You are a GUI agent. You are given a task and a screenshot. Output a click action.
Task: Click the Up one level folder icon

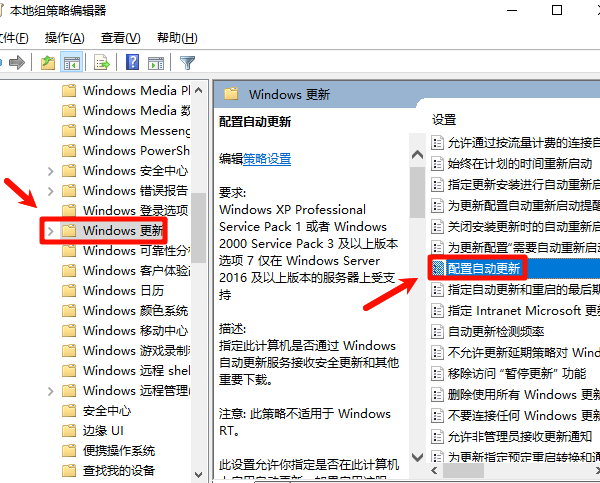[x=48, y=62]
